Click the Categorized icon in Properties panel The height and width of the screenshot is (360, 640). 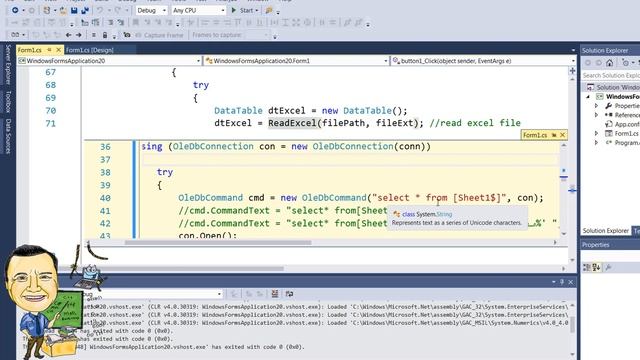pos(587,267)
